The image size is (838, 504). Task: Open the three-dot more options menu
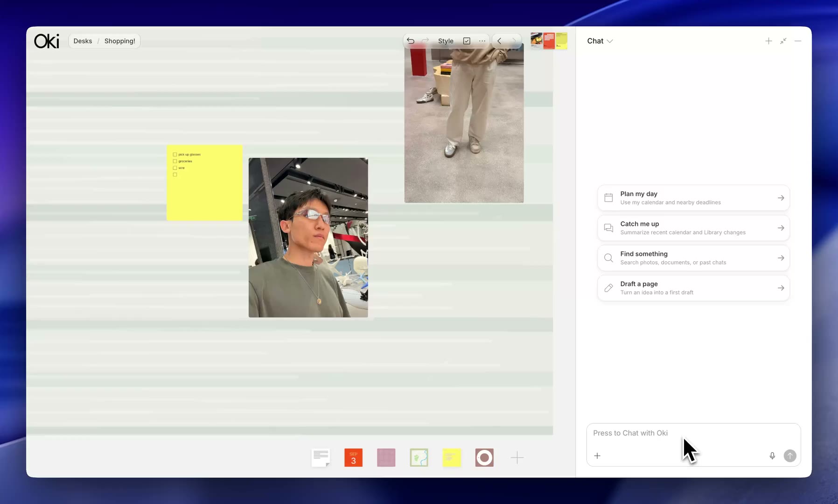[x=482, y=41]
